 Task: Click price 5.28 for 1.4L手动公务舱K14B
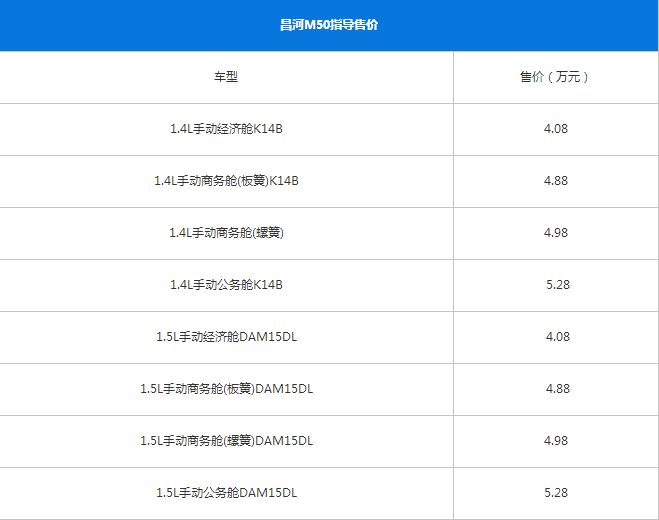558,285
